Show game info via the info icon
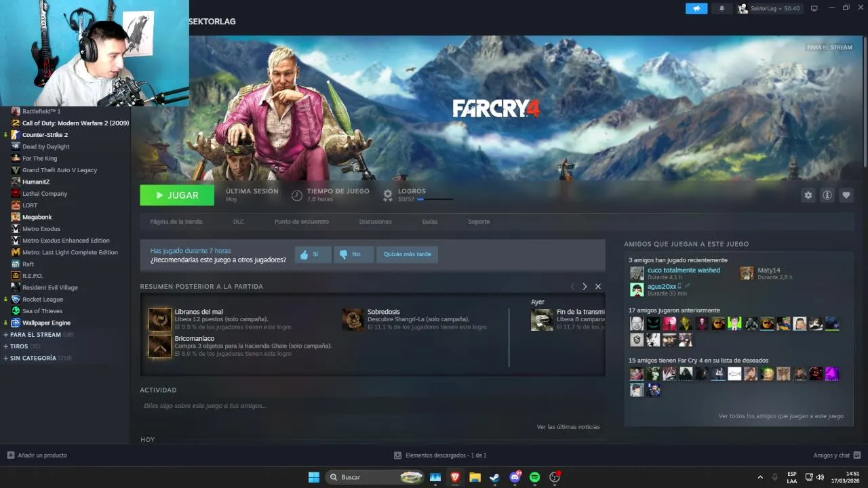Viewport: 868px width, 488px height. tap(827, 195)
